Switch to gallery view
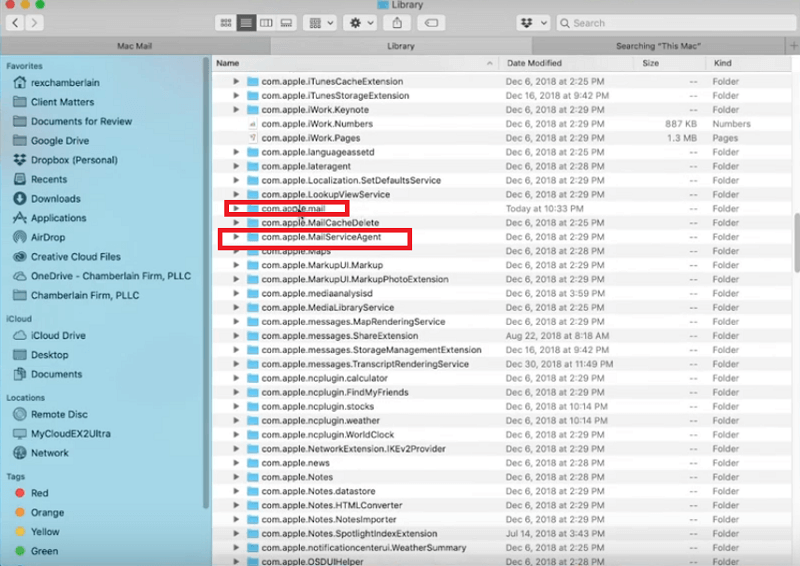 286,23
